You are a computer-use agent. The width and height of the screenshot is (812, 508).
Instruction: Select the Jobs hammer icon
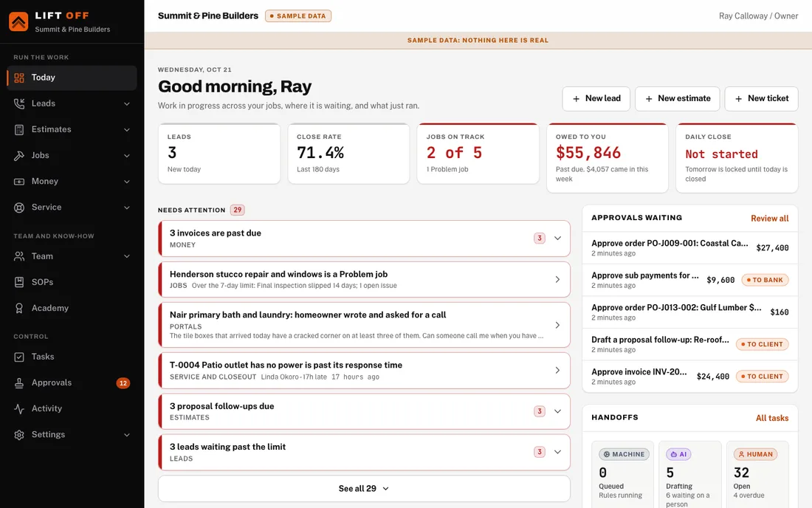coord(19,155)
